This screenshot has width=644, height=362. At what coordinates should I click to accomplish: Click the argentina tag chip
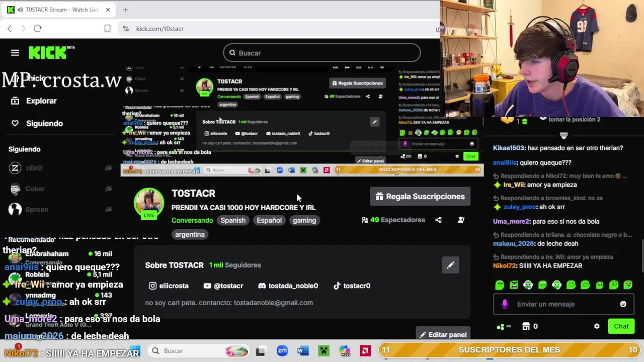click(190, 234)
